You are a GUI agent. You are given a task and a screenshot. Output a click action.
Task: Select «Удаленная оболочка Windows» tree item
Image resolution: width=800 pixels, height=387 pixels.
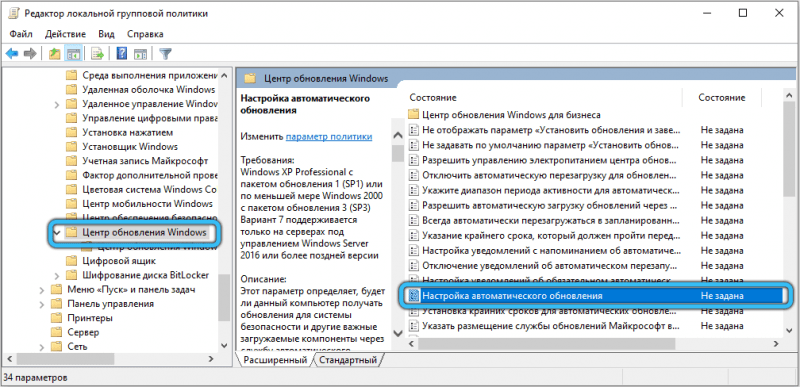148,90
